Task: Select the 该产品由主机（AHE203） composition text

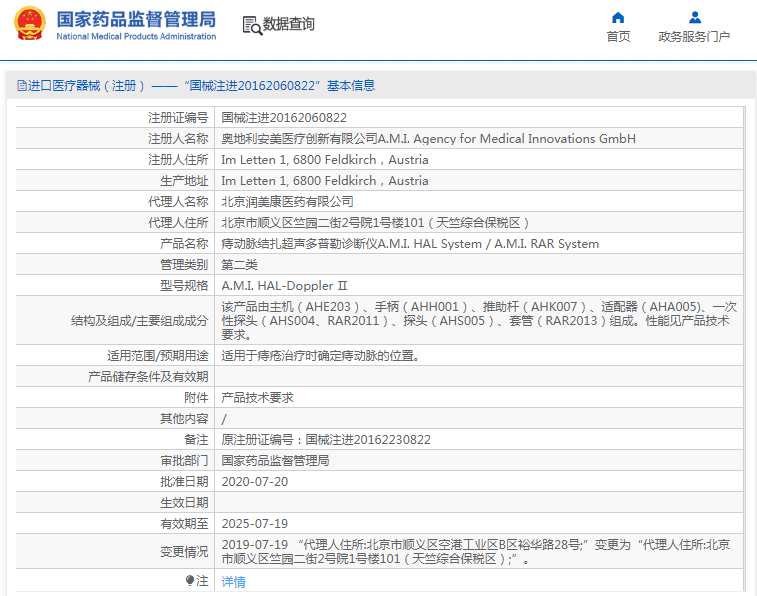Action: pyautogui.click(x=479, y=320)
